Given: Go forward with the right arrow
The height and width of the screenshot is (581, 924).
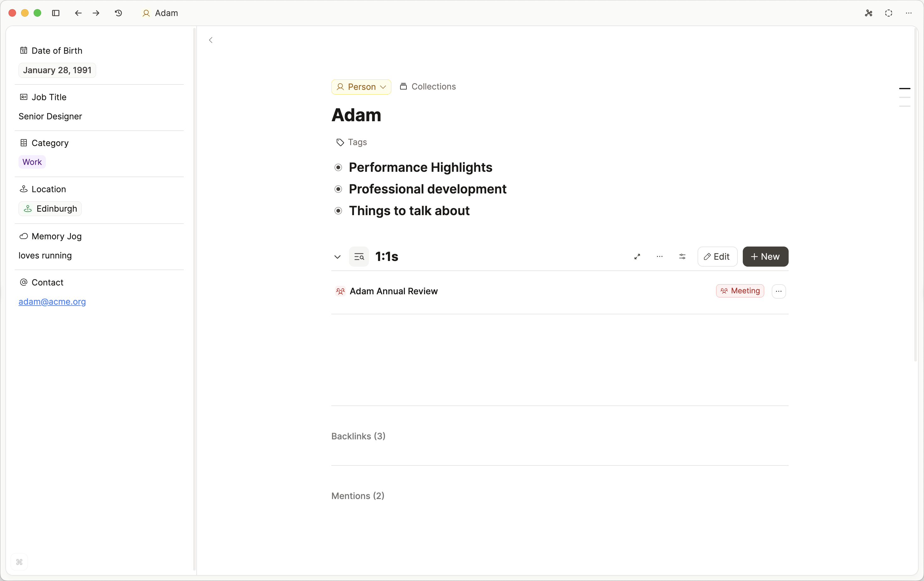Looking at the screenshot, I should click(x=96, y=13).
